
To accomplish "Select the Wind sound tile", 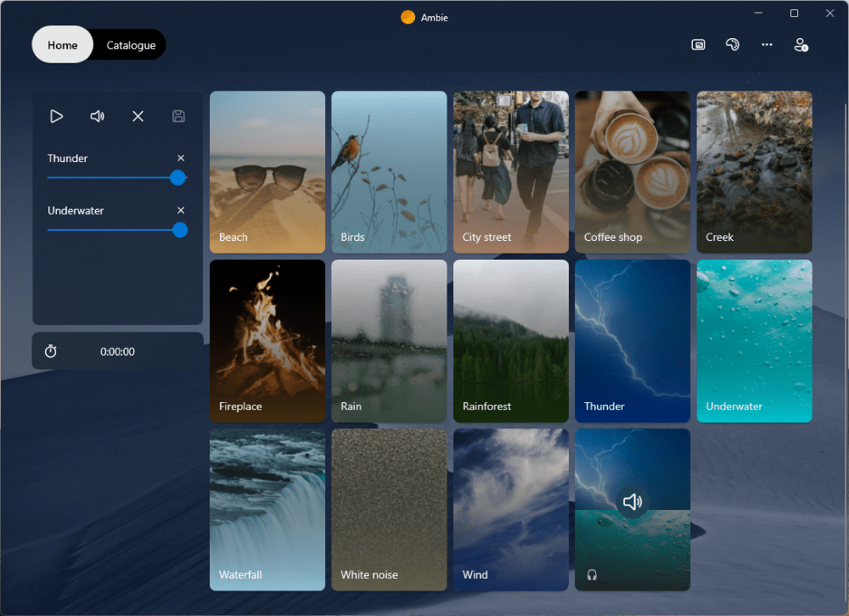I will pyautogui.click(x=511, y=510).
